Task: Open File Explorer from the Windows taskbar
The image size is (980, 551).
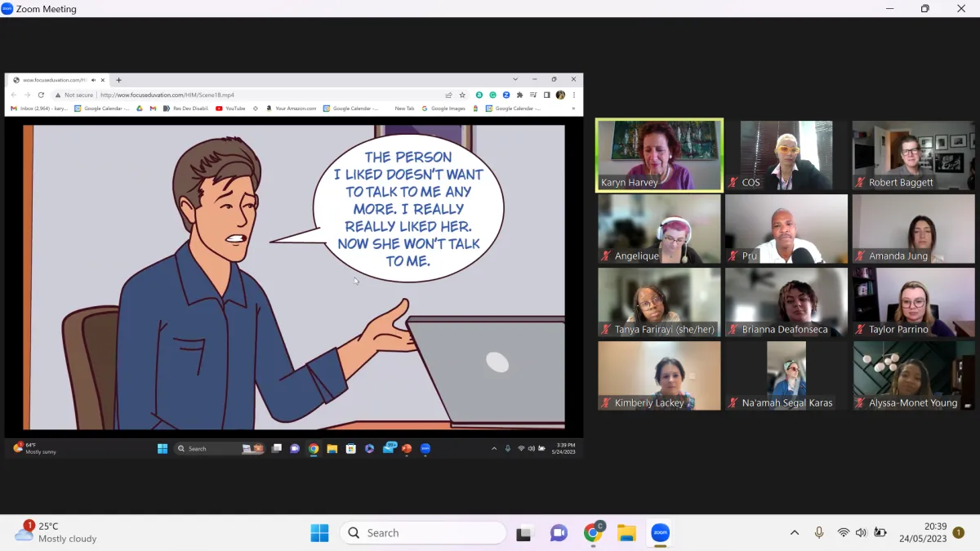Action: (x=626, y=533)
